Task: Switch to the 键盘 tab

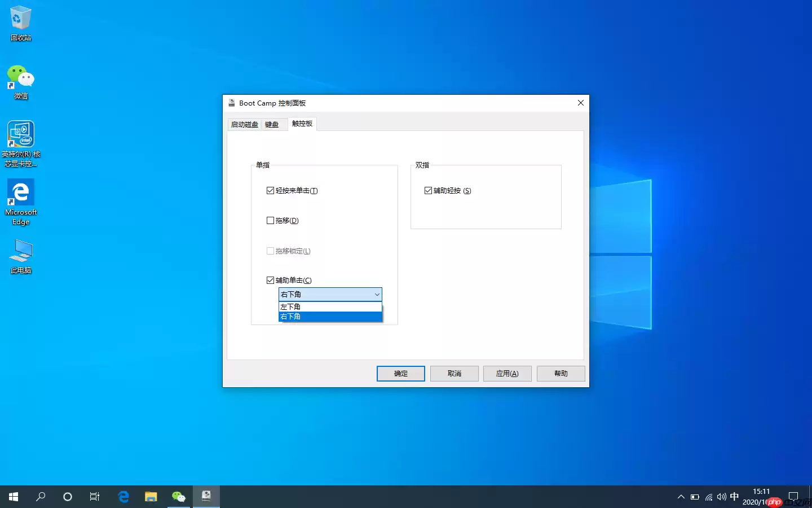Action: pos(272,124)
